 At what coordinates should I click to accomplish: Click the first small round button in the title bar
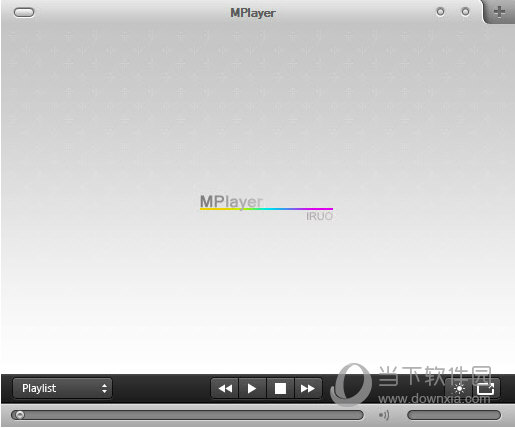click(440, 12)
